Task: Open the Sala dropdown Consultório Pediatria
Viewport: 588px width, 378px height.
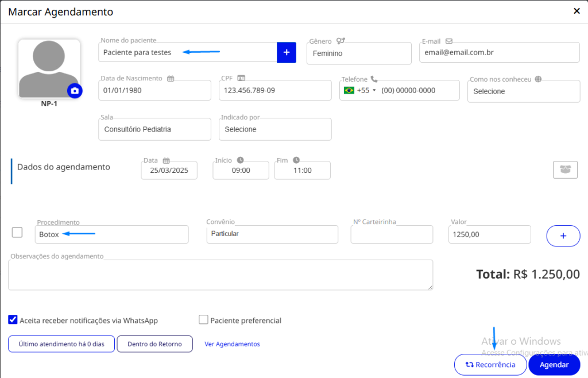Action: pyautogui.click(x=154, y=129)
